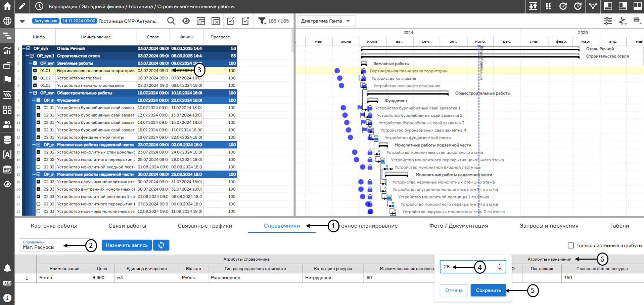This screenshot has width=644, height=305.
Task: Open the [A] text sidebar icon
Action: point(7,154)
